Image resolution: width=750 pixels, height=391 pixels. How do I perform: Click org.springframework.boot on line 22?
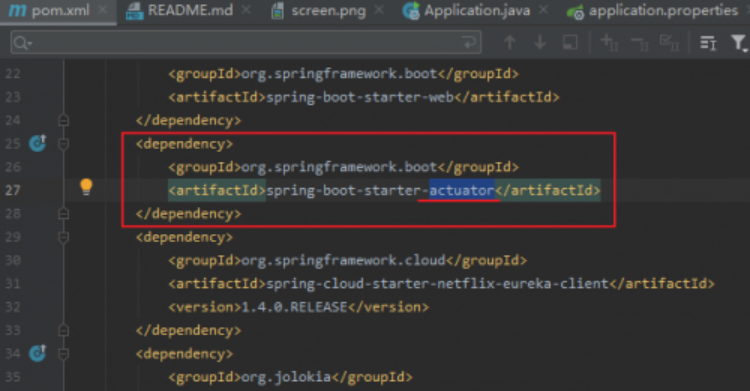click(x=339, y=74)
